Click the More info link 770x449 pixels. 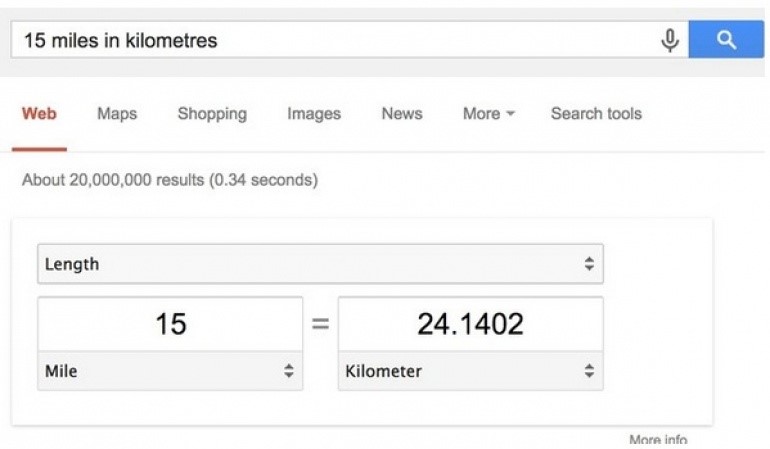(x=657, y=440)
